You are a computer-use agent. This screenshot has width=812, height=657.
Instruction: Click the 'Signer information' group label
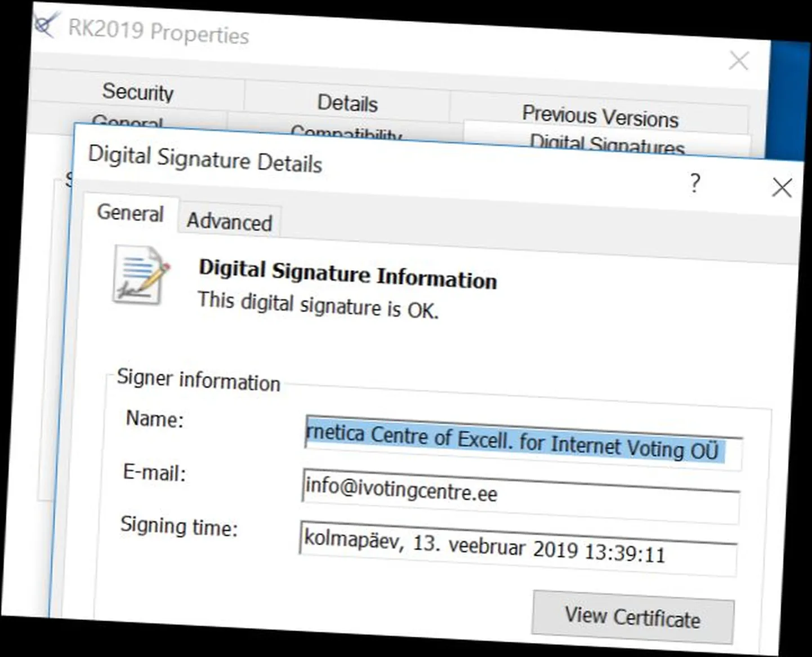[198, 380]
